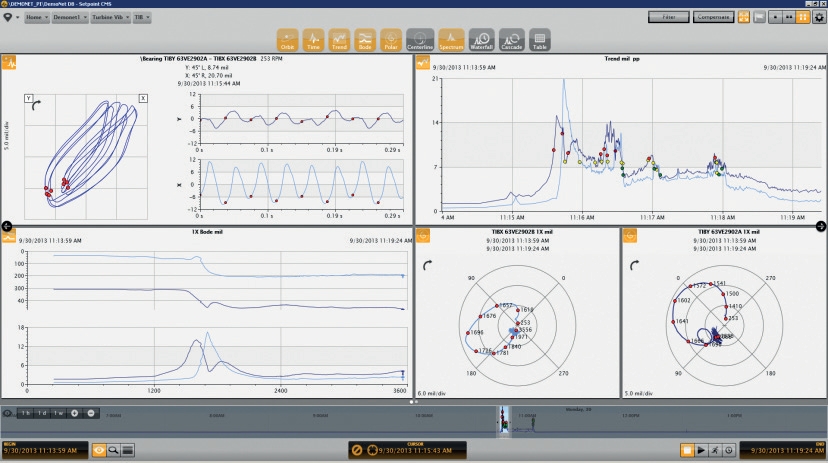Click the left page arrow at panel edge

6,226
